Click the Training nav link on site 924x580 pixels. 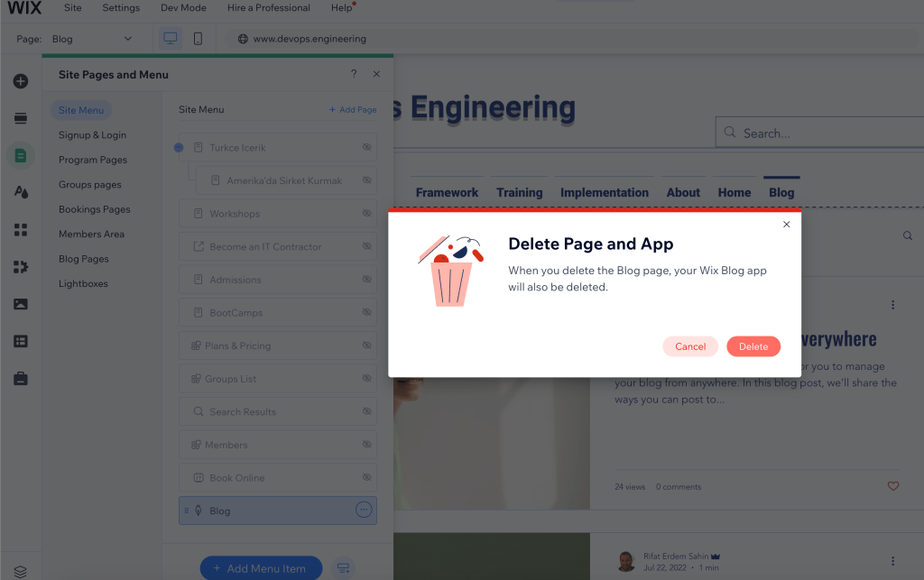click(x=519, y=192)
